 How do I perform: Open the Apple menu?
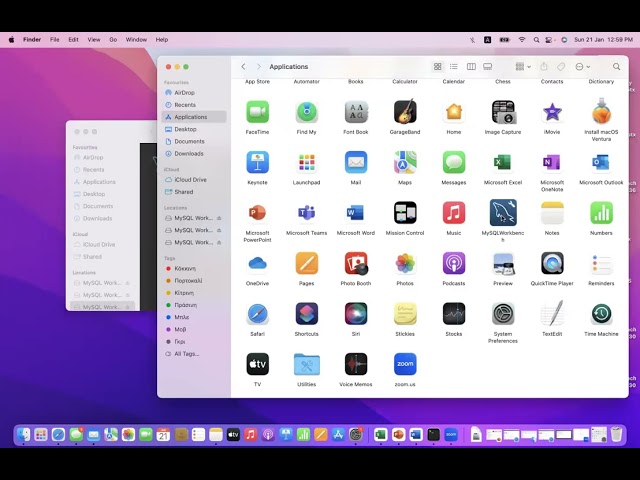(11, 40)
